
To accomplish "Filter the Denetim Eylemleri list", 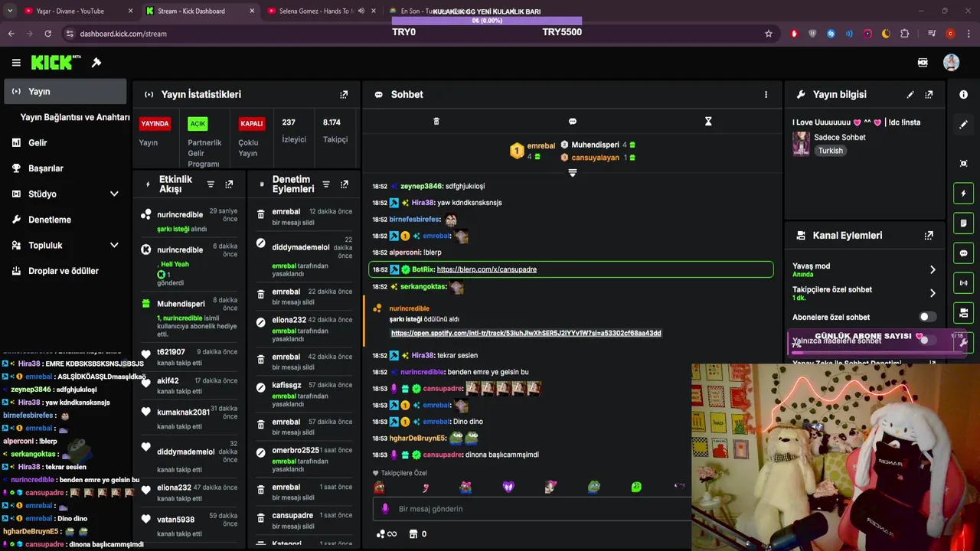I will (326, 184).
